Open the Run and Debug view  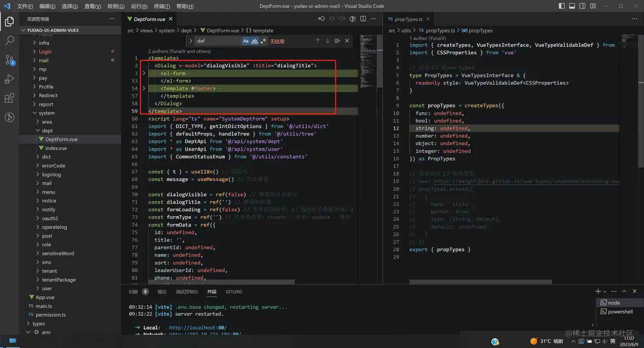[9, 79]
